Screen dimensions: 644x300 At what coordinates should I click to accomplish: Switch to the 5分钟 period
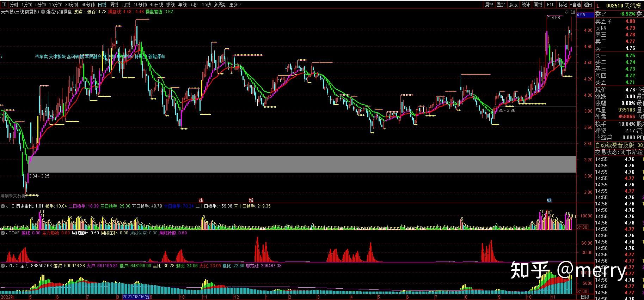click(41, 5)
